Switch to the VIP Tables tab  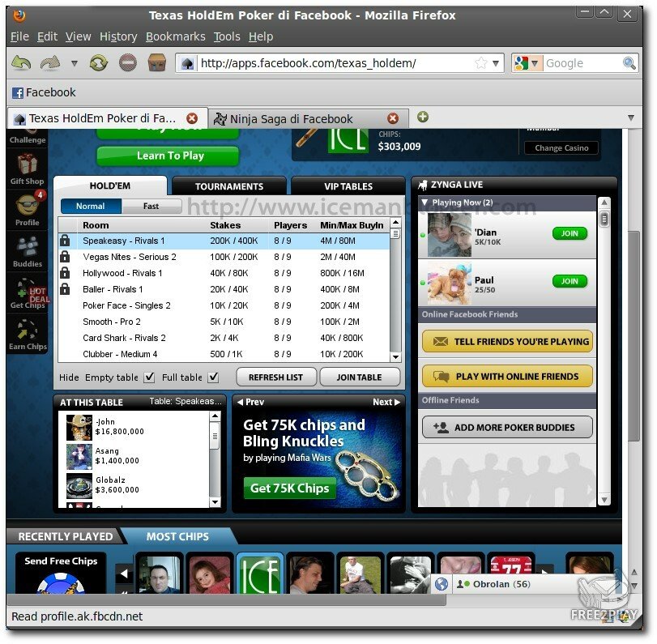[348, 186]
